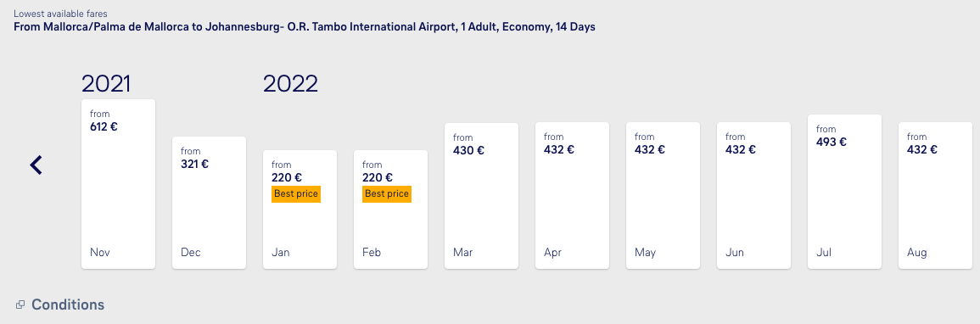The image size is (980, 324).
Task: Click the 2021 year heading
Action: click(x=106, y=84)
